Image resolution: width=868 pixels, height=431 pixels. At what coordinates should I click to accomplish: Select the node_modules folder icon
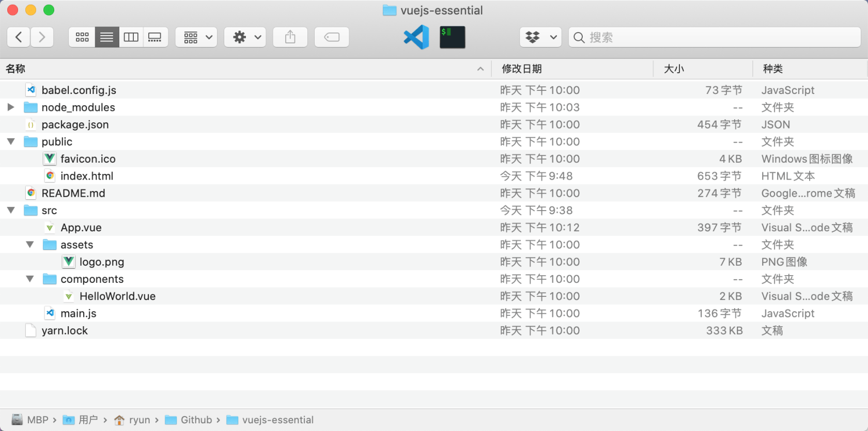[31, 107]
